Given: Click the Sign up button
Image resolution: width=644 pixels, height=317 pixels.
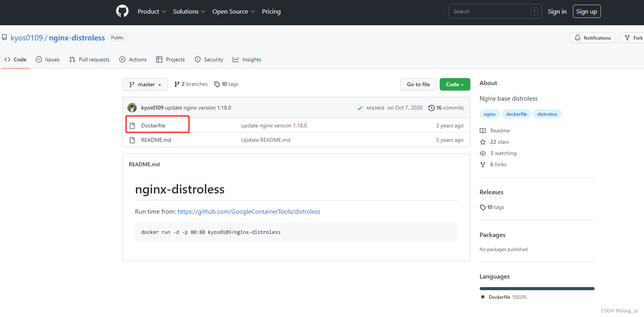Looking at the screenshot, I should pyautogui.click(x=587, y=11).
